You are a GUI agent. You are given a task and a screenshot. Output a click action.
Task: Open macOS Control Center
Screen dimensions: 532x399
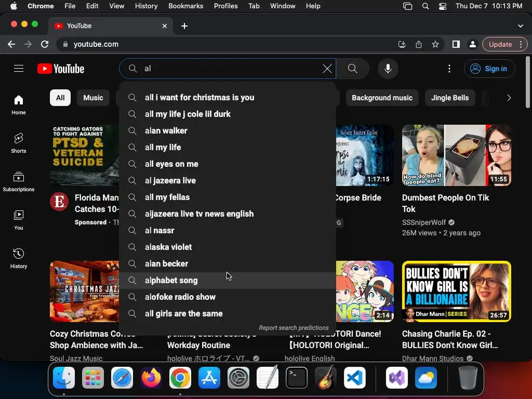pyautogui.click(x=443, y=6)
